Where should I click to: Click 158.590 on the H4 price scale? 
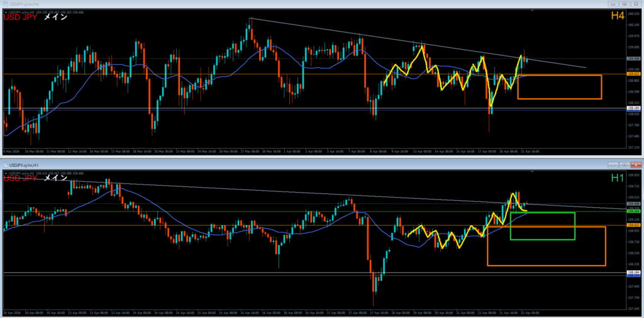633,91
